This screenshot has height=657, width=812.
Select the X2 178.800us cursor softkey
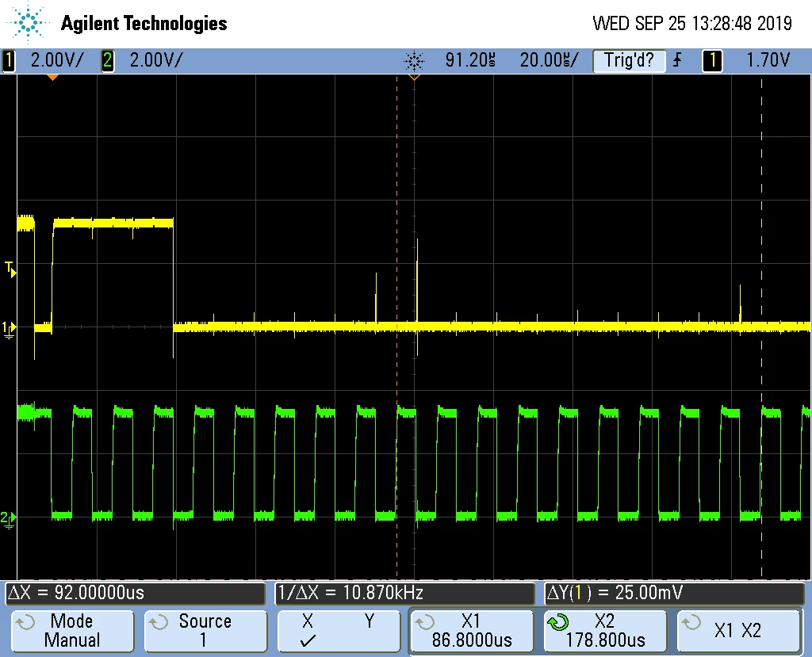605,631
